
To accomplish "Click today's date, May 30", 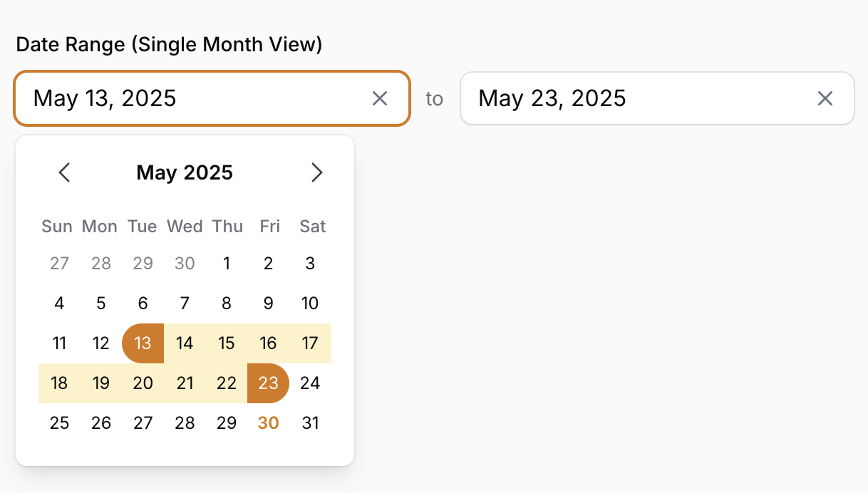I will [x=268, y=422].
